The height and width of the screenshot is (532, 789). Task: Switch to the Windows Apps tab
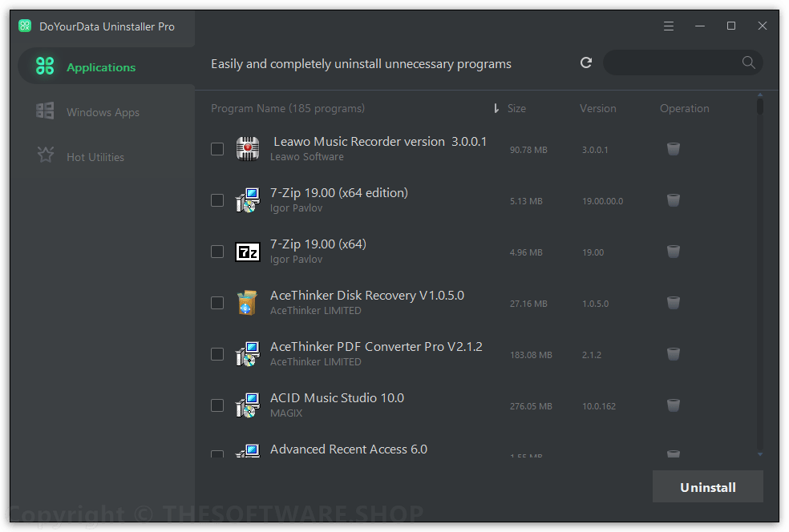tap(102, 111)
